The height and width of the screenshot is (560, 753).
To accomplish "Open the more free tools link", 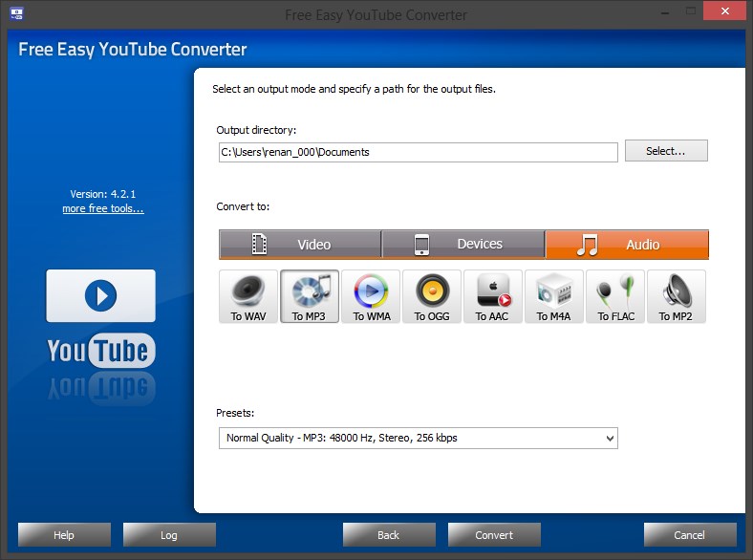I will 103,208.
